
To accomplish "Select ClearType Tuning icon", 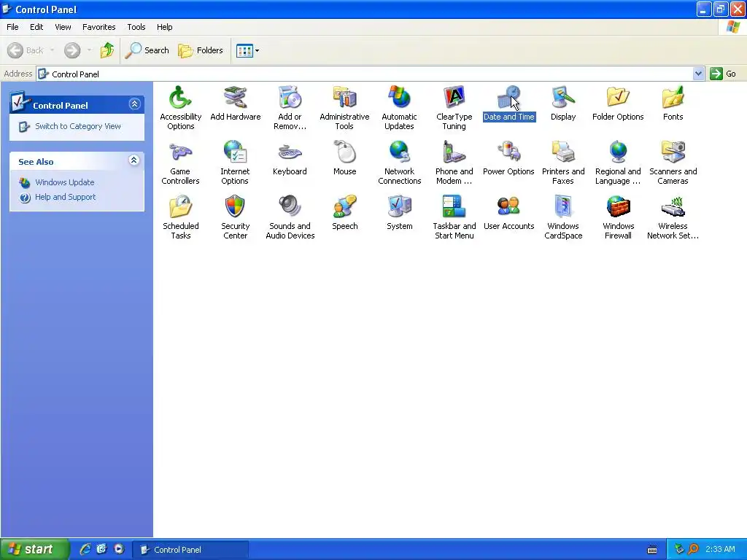I will (454, 98).
